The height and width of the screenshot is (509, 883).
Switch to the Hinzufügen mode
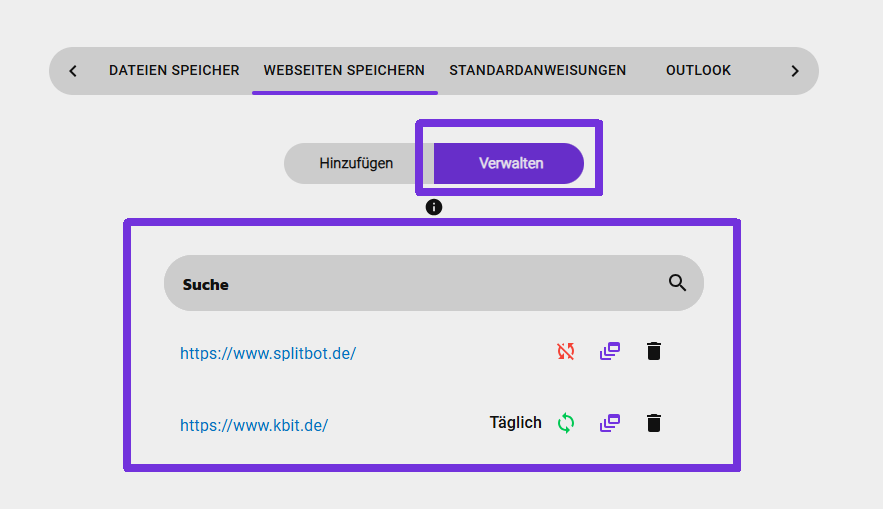coord(356,163)
